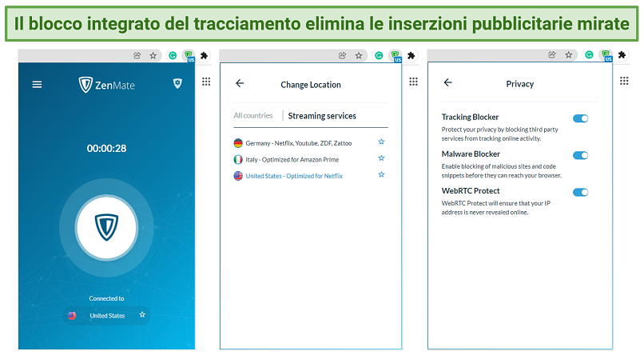
Task: Click Grammarly extension in left browser bar
Action: click(173, 55)
